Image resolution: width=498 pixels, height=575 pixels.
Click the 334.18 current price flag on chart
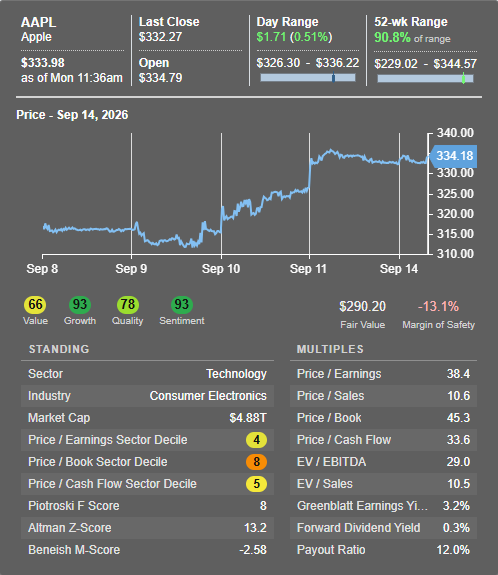(453, 156)
